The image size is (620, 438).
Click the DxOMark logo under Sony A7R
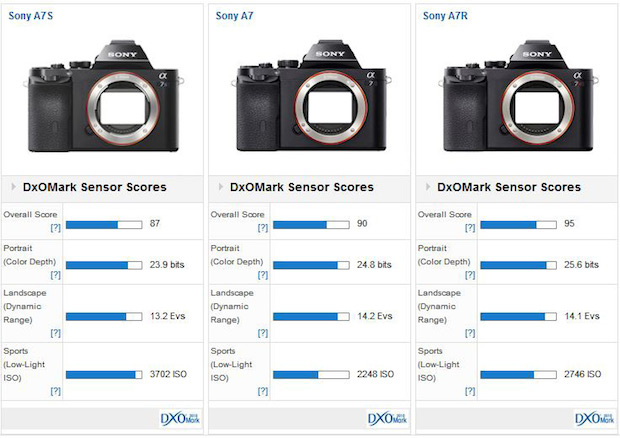[x=594, y=419]
